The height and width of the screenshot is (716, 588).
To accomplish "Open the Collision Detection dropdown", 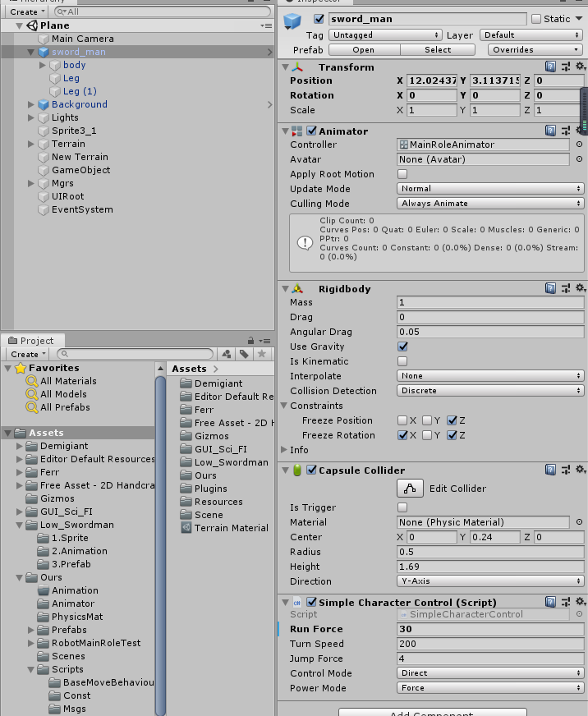I will 490,390.
